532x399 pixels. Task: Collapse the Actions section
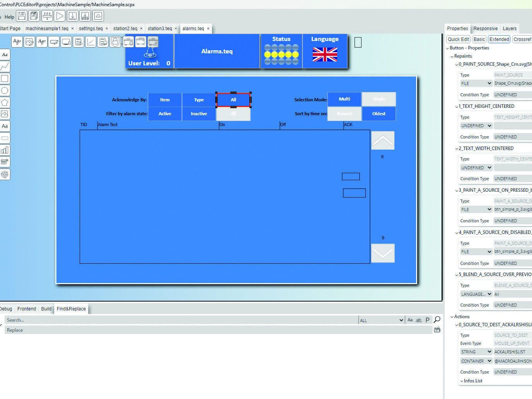tap(452, 317)
